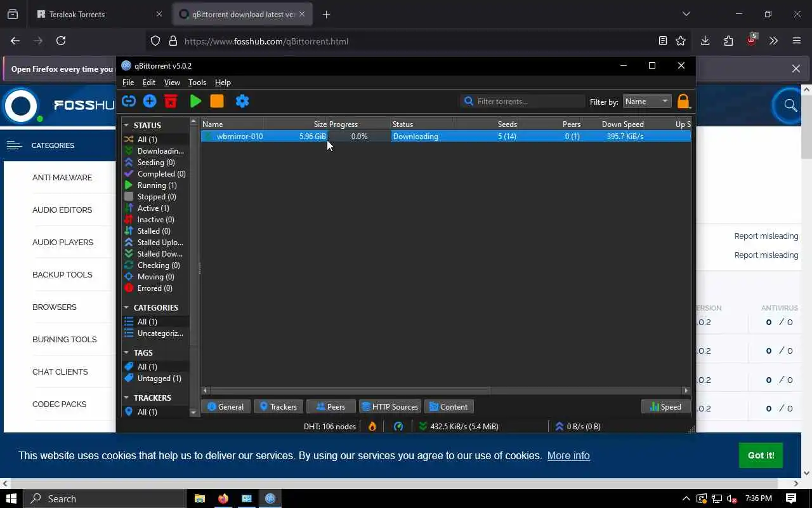
Task: Click the wbmirror-010 progress bar cell
Action: (x=359, y=136)
